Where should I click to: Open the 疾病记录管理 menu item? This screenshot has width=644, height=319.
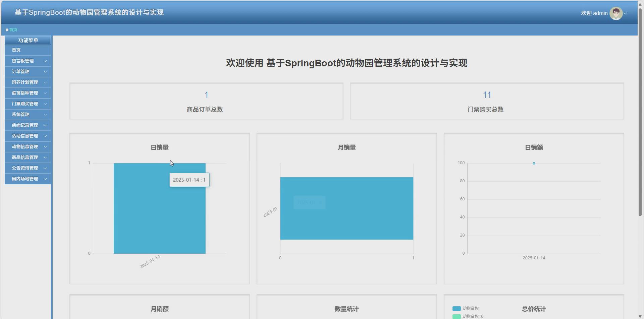click(x=28, y=125)
